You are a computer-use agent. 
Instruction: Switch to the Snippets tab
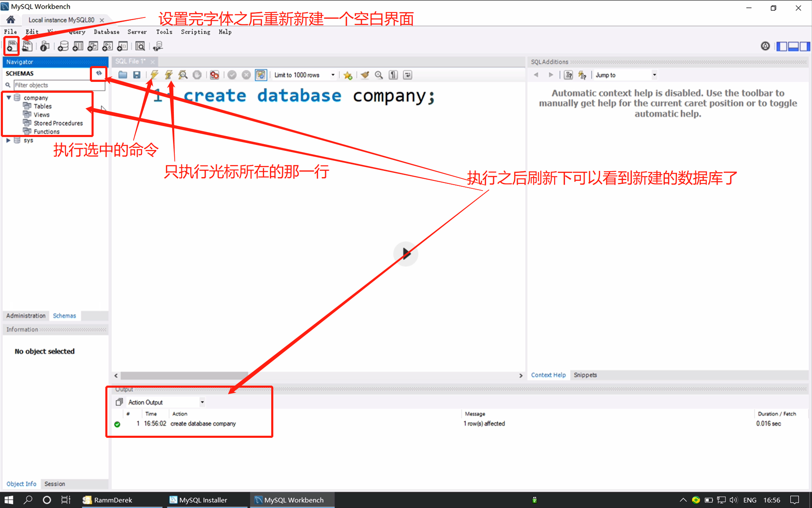[x=585, y=375]
